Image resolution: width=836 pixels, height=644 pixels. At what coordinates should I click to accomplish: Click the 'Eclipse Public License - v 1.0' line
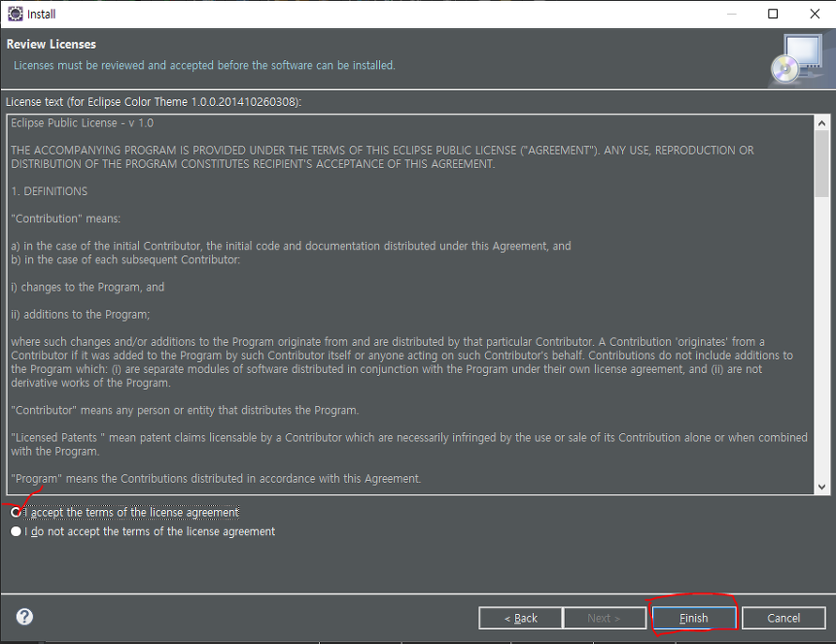pos(82,123)
